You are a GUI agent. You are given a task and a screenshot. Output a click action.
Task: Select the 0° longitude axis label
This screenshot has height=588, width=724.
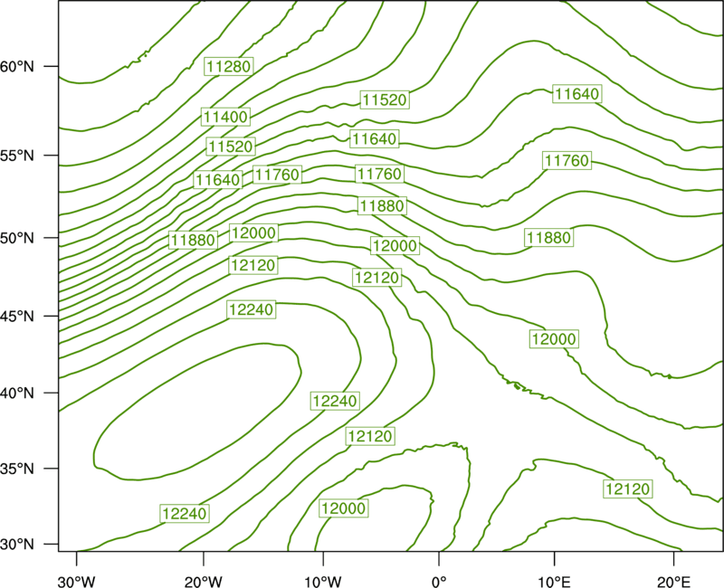[x=439, y=582]
